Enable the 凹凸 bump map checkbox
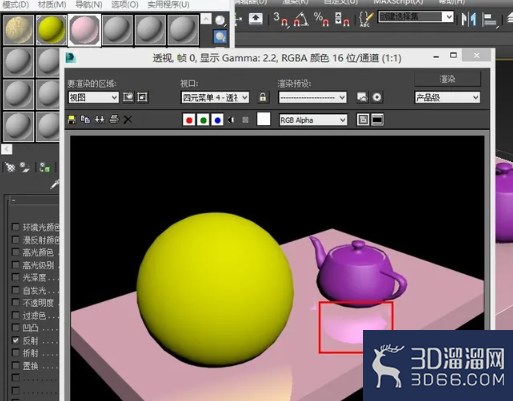Viewport: 513px width, 401px height. click(15, 328)
